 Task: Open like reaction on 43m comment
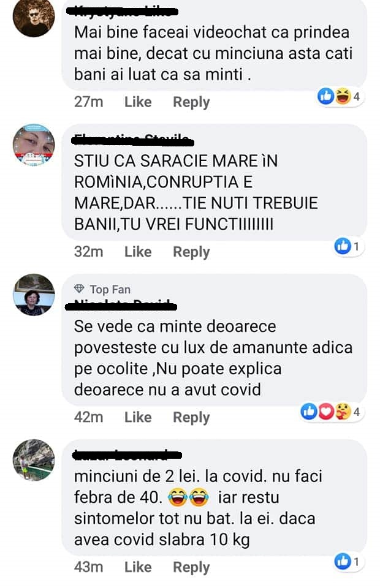coord(343,562)
